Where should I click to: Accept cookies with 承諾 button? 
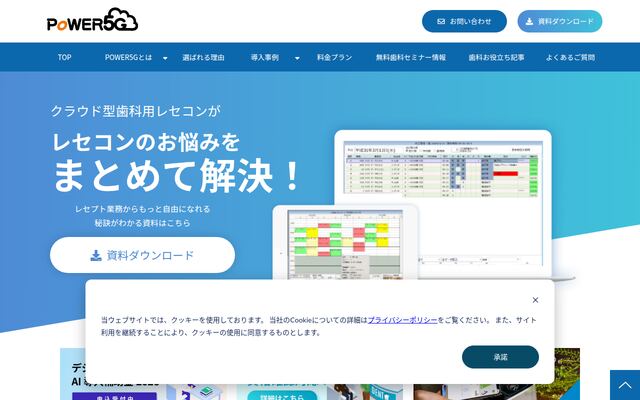pos(500,357)
